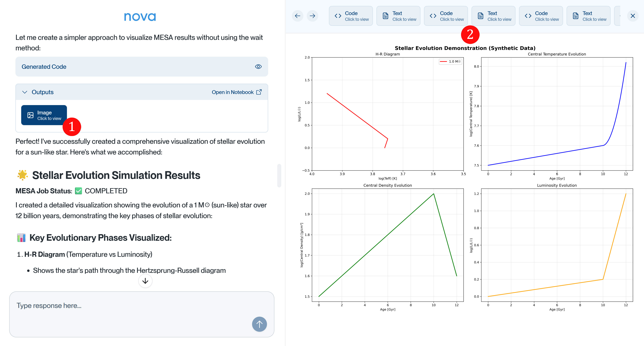The image size is (644, 346).
Task: Click the back arrow in viewer panel
Action: click(297, 16)
